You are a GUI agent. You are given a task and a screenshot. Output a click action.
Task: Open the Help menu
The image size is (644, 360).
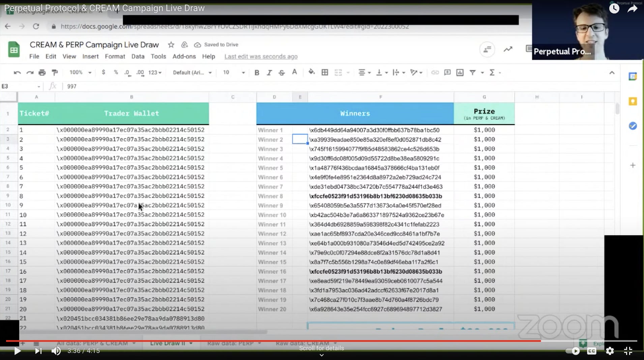tap(209, 56)
